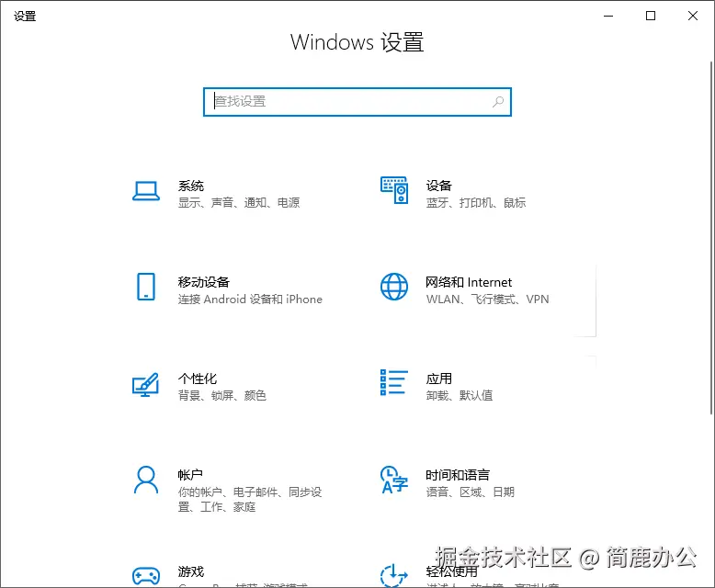Minimize the 设置 window
715x588 pixels.
[608, 16]
